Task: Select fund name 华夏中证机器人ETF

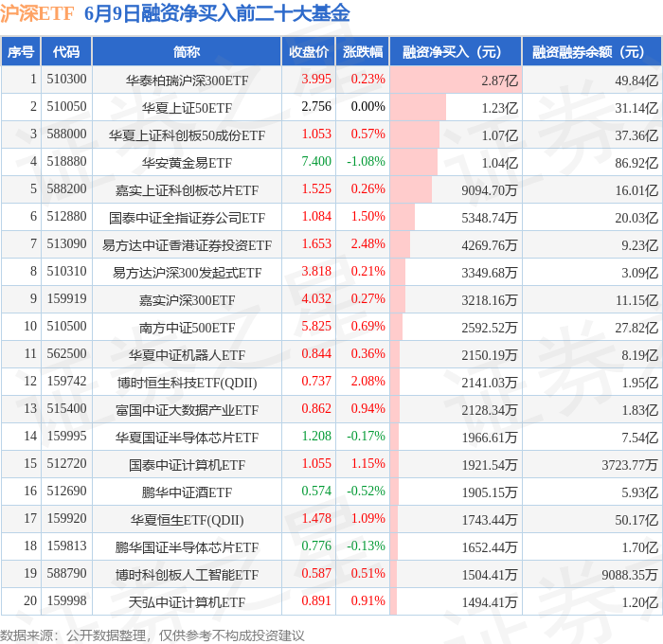Action: coord(187,355)
